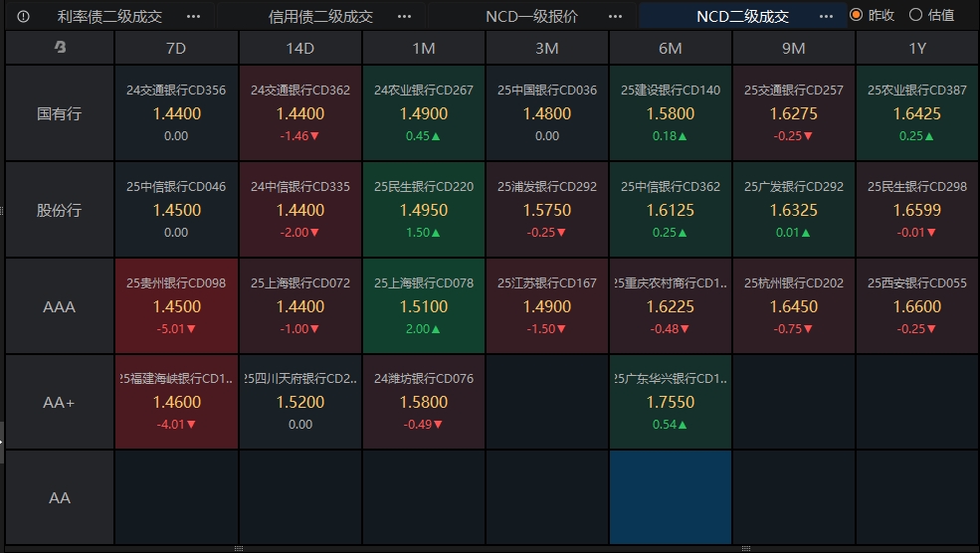Switch to the NCD二级成交 tab
980x553 pixels.
coord(742,16)
